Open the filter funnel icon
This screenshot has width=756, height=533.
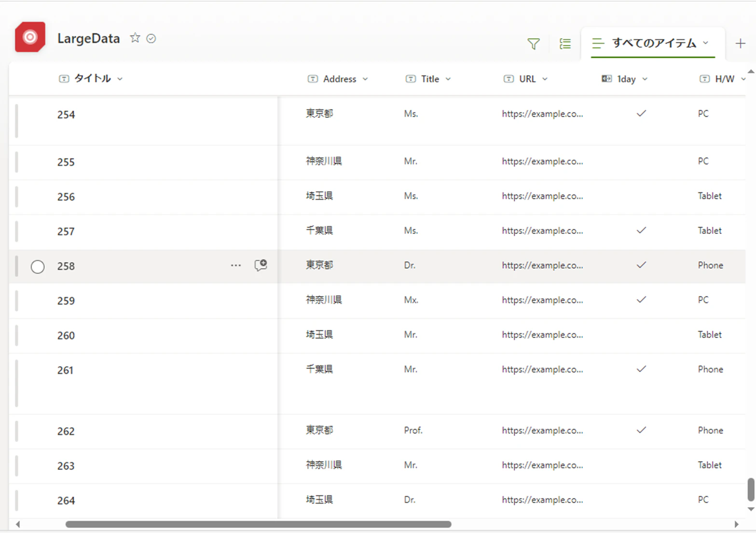[x=533, y=44]
